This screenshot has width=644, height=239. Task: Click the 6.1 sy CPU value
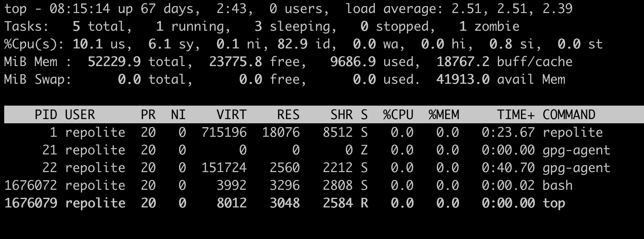(171, 44)
